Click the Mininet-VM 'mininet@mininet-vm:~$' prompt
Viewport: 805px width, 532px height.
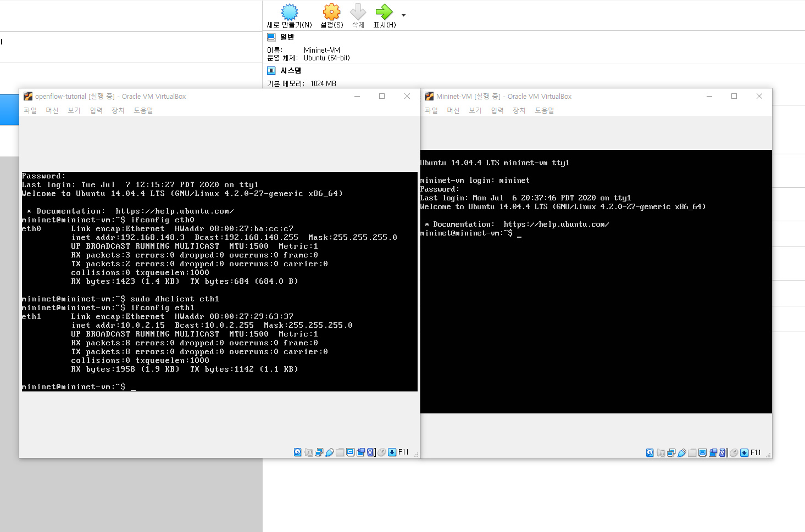click(467, 233)
